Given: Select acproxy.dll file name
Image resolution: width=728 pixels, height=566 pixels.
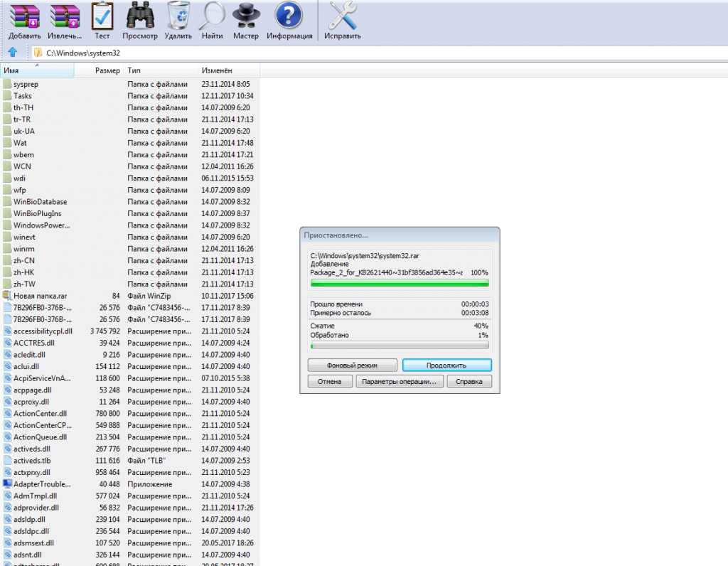Looking at the screenshot, I should (31, 402).
